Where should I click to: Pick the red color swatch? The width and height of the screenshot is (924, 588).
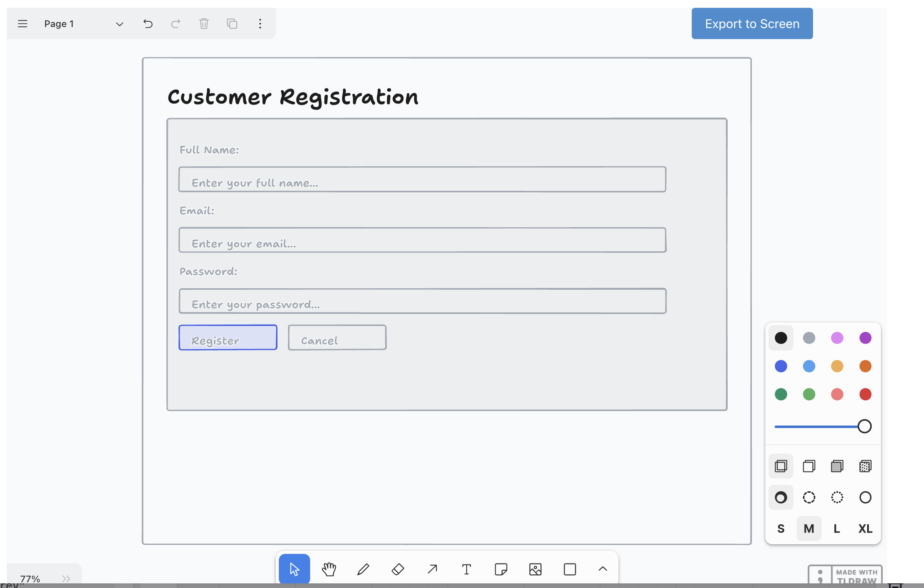coord(865,394)
